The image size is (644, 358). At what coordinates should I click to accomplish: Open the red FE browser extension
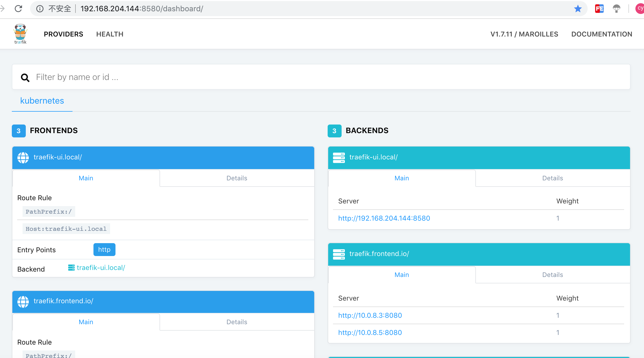(x=599, y=9)
